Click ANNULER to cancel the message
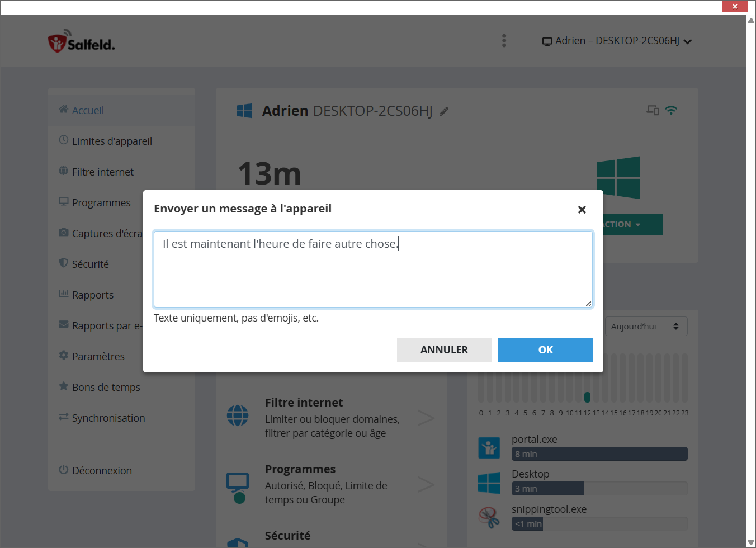Screen dimensions: 756x548 (x=444, y=349)
